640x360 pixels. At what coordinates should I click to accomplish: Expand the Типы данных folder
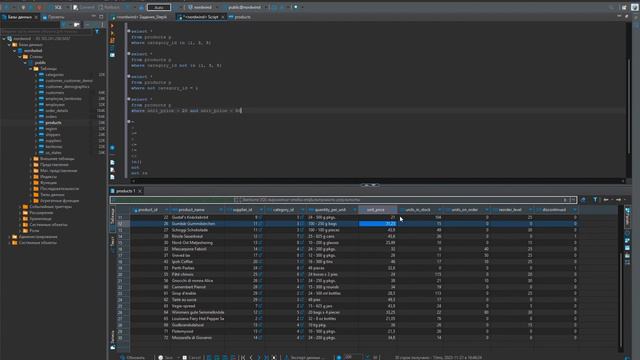point(31,195)
